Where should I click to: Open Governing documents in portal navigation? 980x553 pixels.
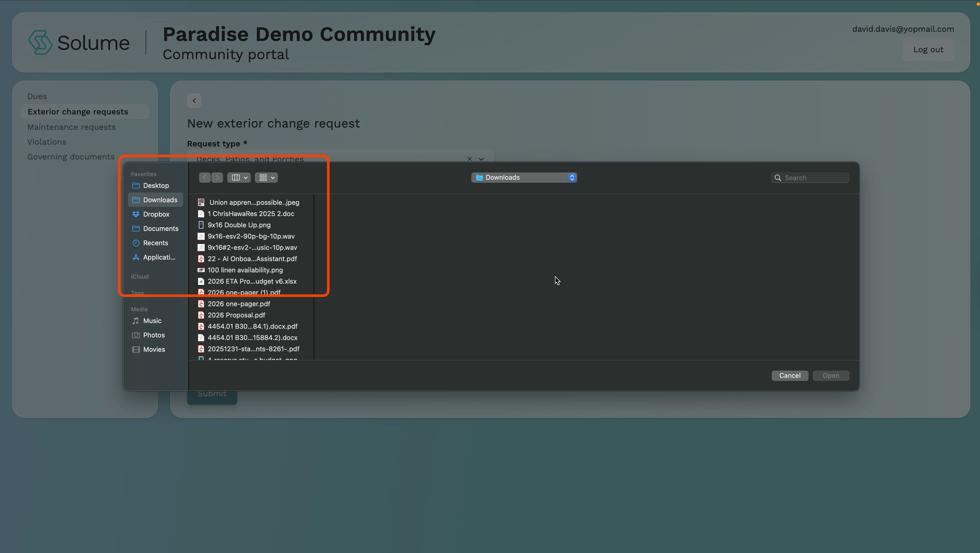click(x=71, y=157)
